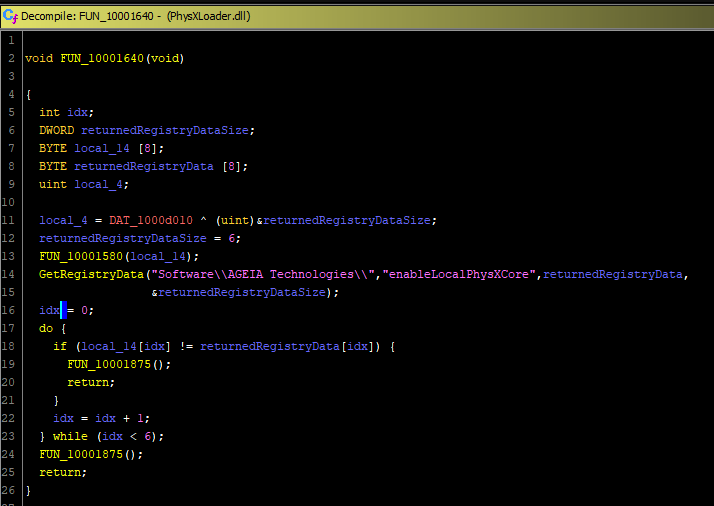Screen dimensions: 714x506
Task: Click the if keyword on line 18
Action: click(x=59, y=346)
